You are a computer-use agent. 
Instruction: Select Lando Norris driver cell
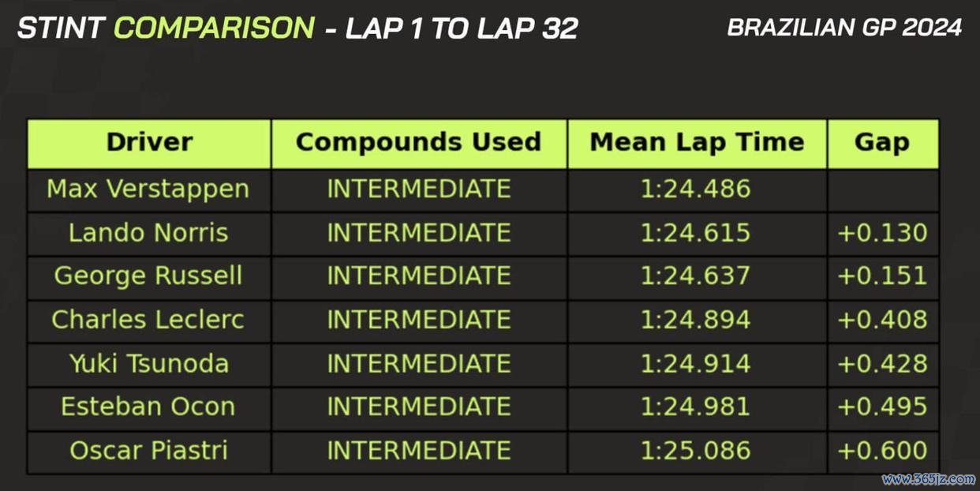(x=148, y=233)
